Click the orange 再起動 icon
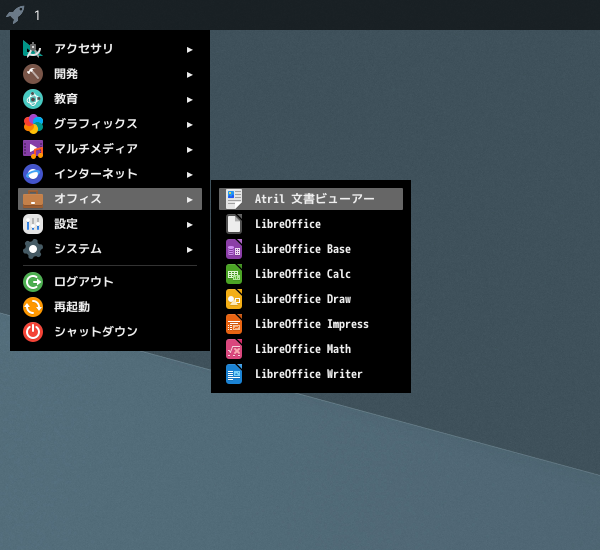 point(33,307)
